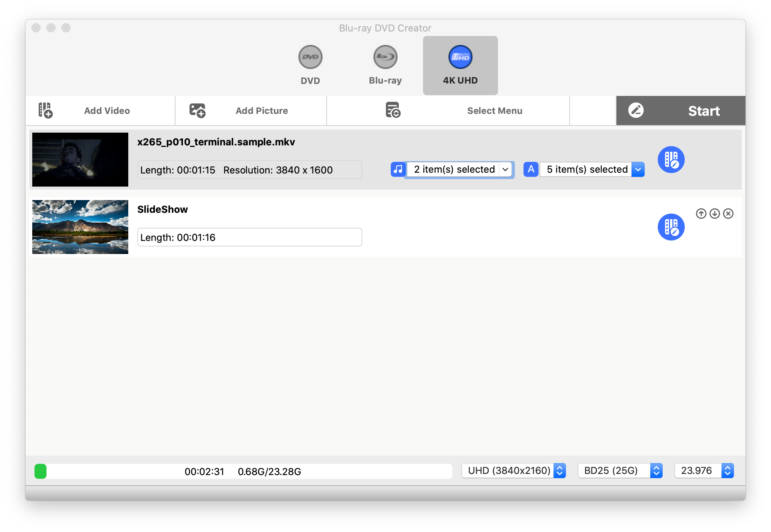
Task: Edit the x265_p010_terminal.sample.mkv video
Action: [x=671, y=160]
